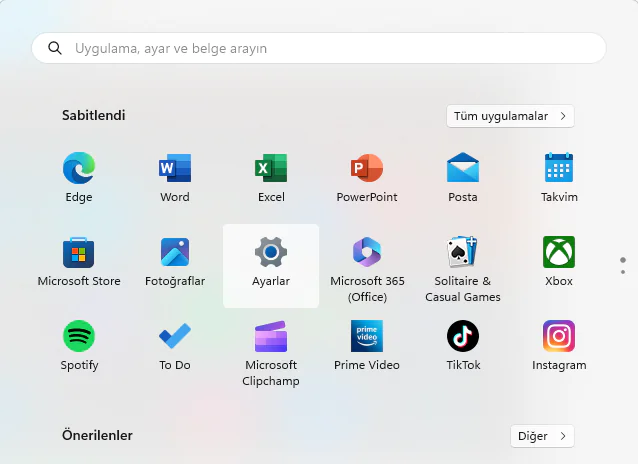
Task: Open Microsoft Edge from pinned apps
Action: pos(79,169)
